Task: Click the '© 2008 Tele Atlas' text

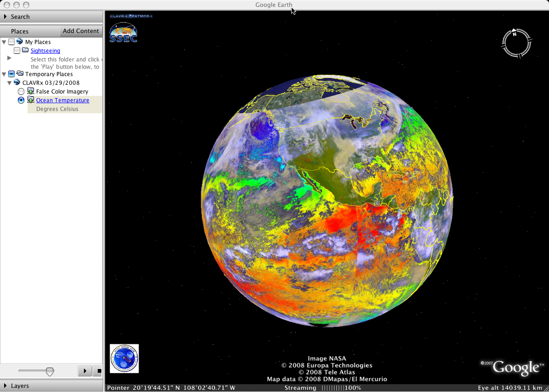Action: point(327,372)
